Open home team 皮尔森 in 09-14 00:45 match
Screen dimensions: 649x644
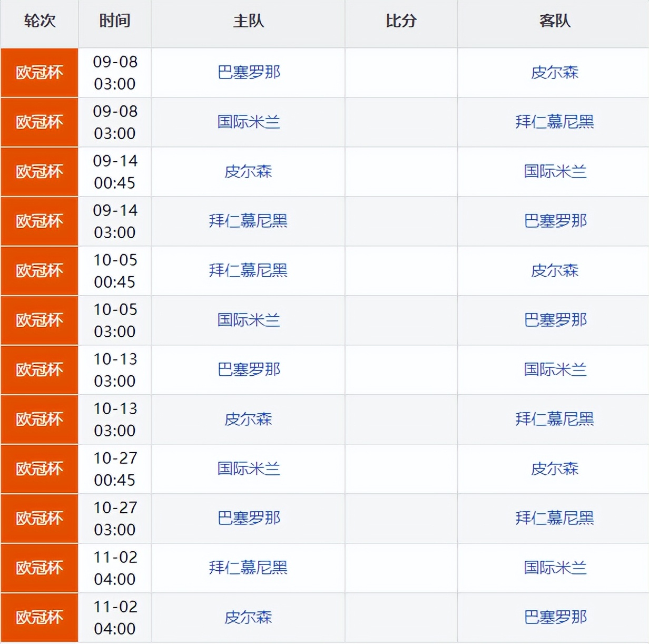coord(248,171)
